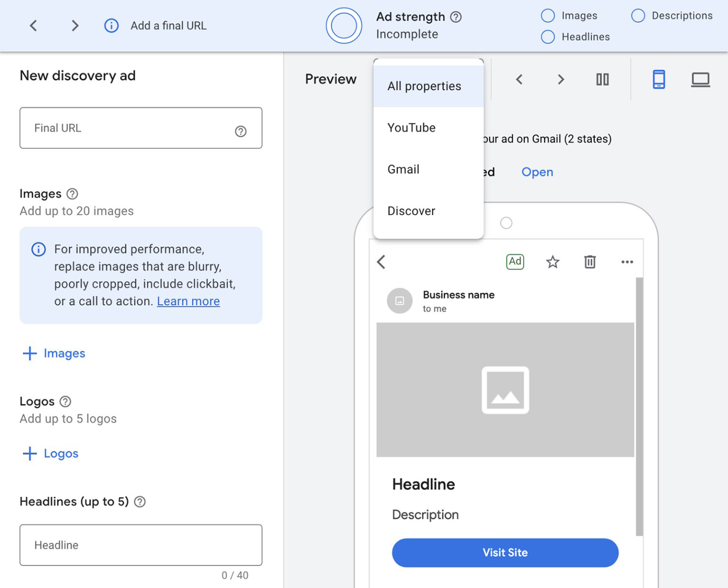Switch to desktop preview icon

(700, 79)
